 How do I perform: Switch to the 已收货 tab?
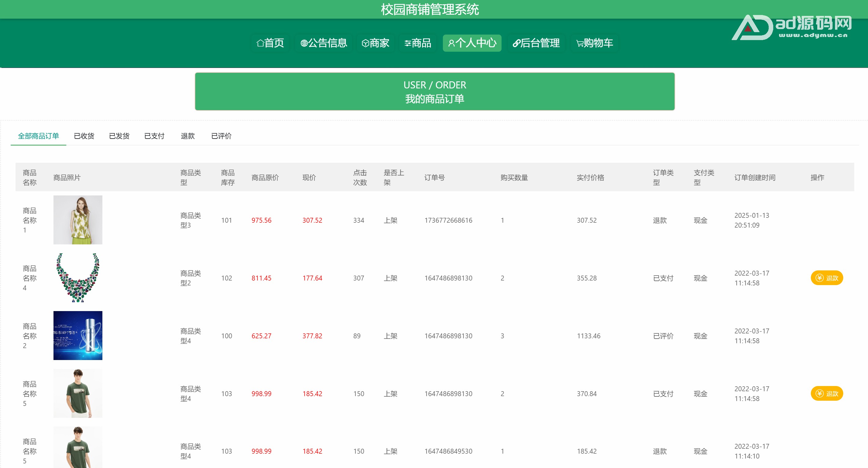pyautogui.click(x=84, y=136)
